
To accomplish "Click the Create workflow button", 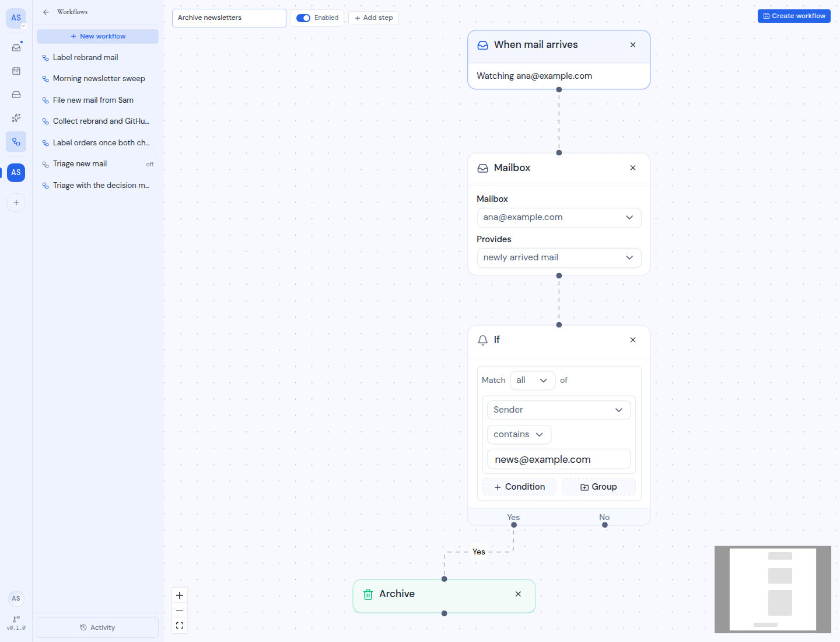I will tap(794, 16).
